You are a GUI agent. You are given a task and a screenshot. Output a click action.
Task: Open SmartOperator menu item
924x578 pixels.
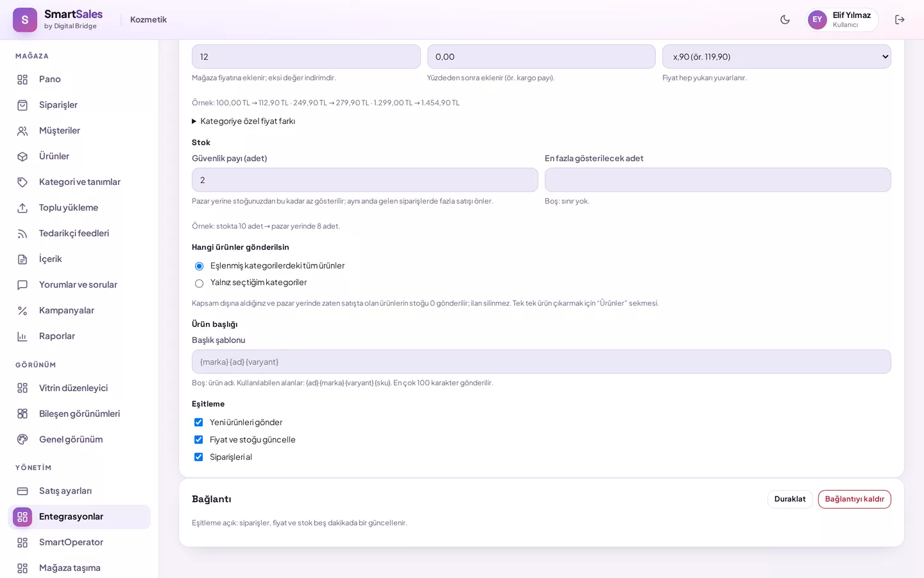[x=79, y=542]
